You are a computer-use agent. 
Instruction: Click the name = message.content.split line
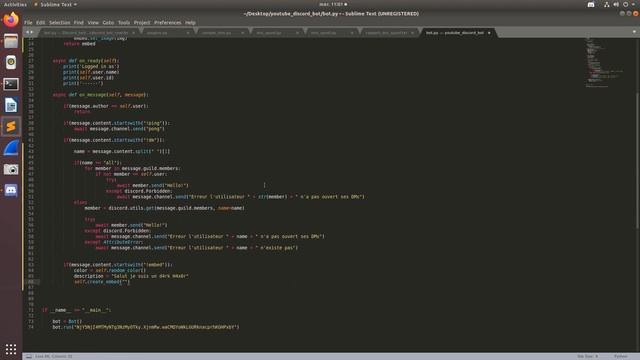[122, 151]
